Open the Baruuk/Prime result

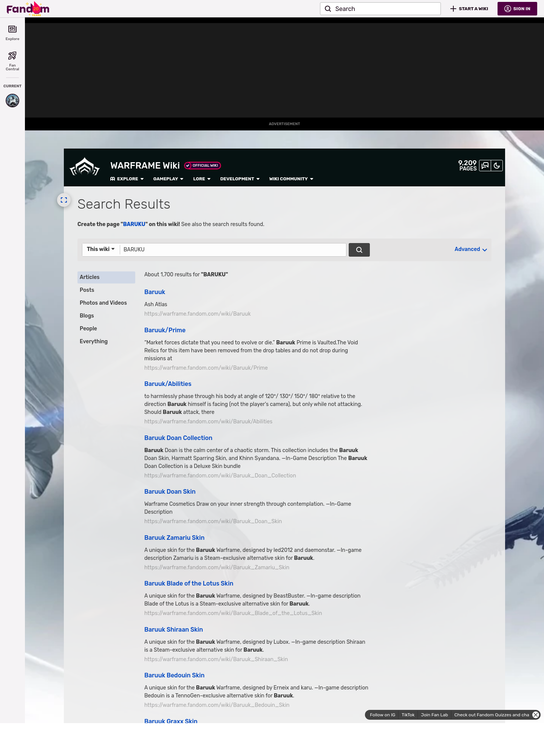pyautogui.click(x=165, y=330)
